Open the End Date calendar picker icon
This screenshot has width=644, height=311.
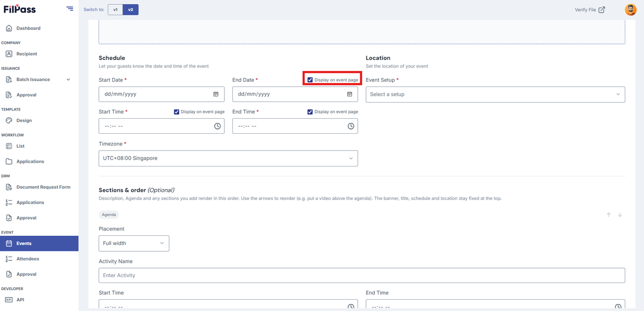click(x=349, y=94)
